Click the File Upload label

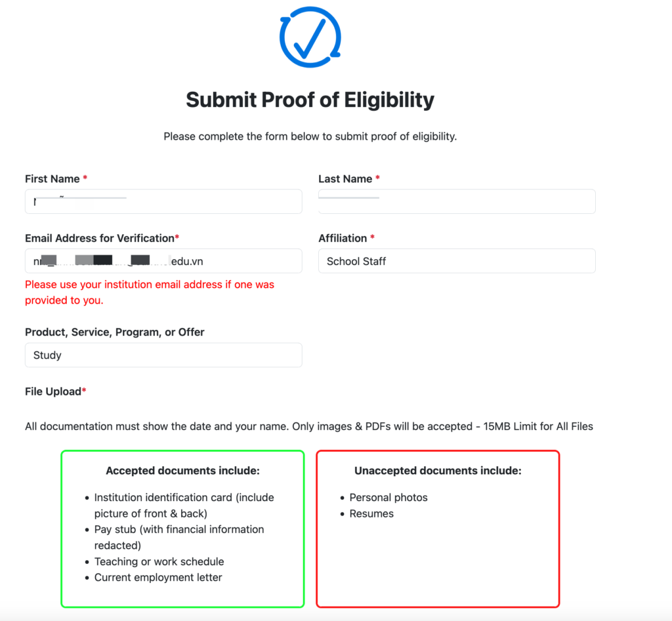tap(52, 391)
